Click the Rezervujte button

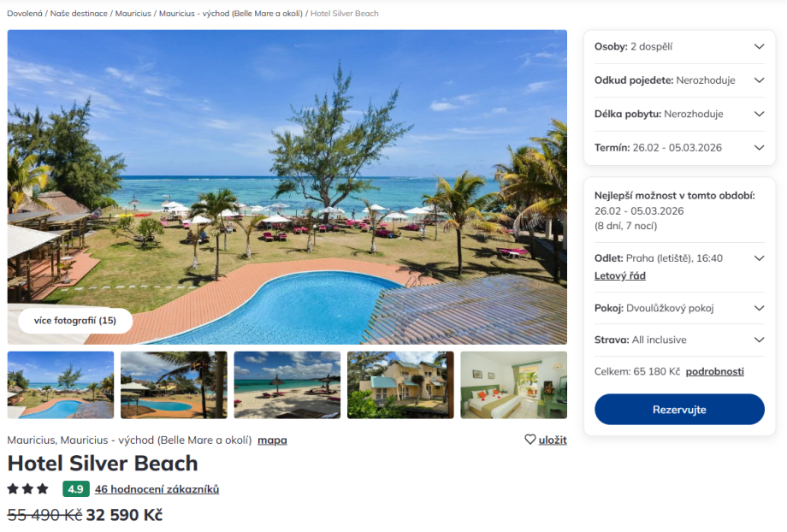click(x=679, y=410)
